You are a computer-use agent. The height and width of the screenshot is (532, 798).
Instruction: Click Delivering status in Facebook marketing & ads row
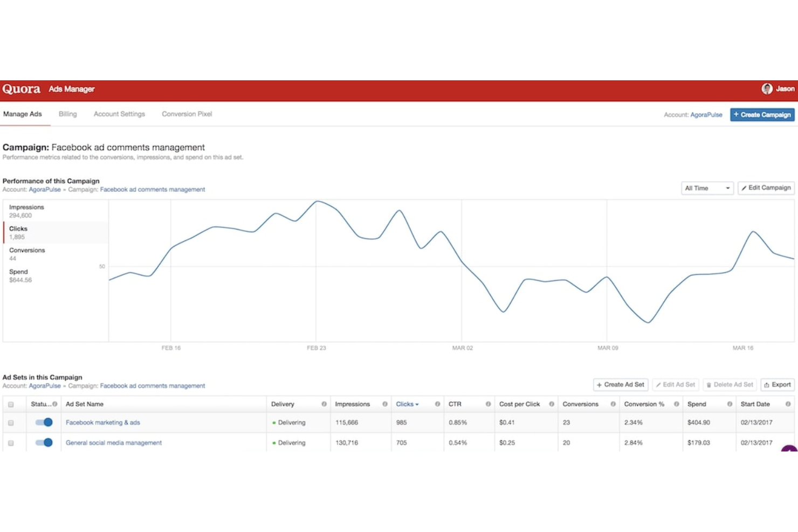[289, 423]
